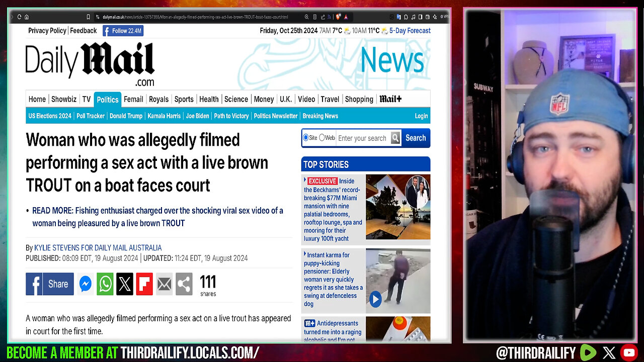The image size is (644, 362).
Task: Open the Beckhams $77M mansion exclusive story link
Action: pyautogui.click(x=333, y=210)
